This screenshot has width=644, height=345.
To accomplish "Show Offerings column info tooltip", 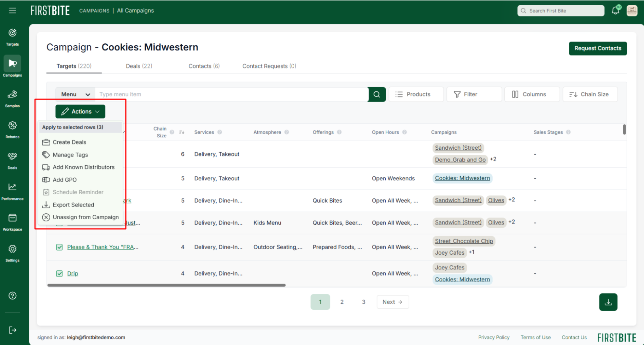I will [339, 132].
